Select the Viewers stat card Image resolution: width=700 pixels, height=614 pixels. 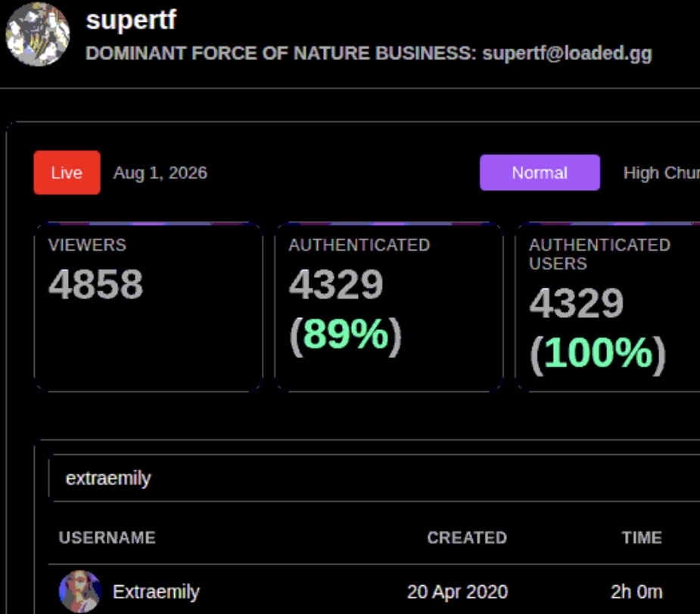tap(148, 307)
